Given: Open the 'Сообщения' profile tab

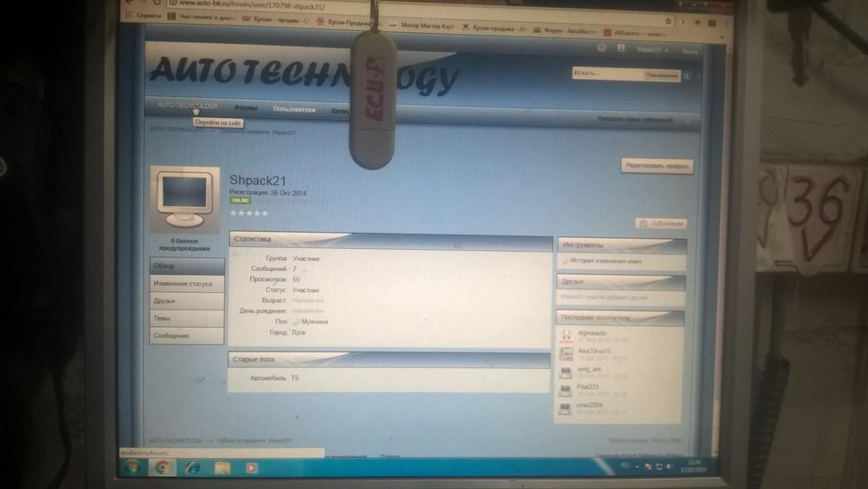Looking at the screenshot, I should coord(187,336).
